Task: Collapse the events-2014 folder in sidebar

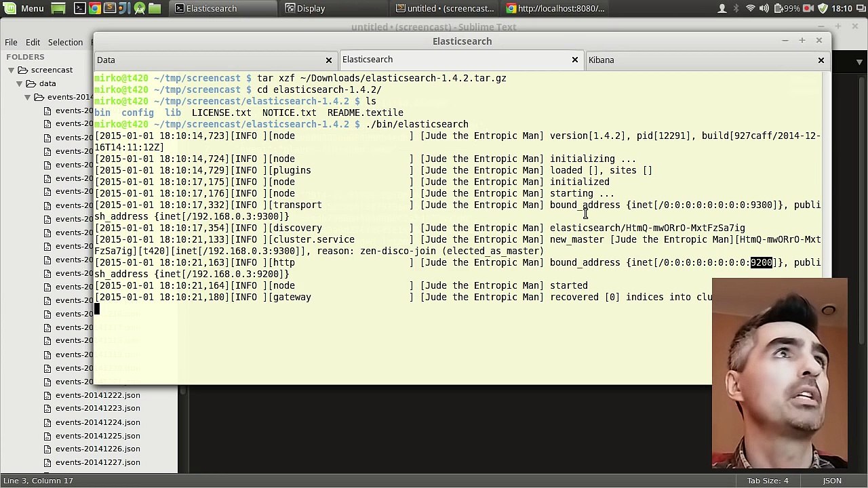Action: (x=28, y=97)
